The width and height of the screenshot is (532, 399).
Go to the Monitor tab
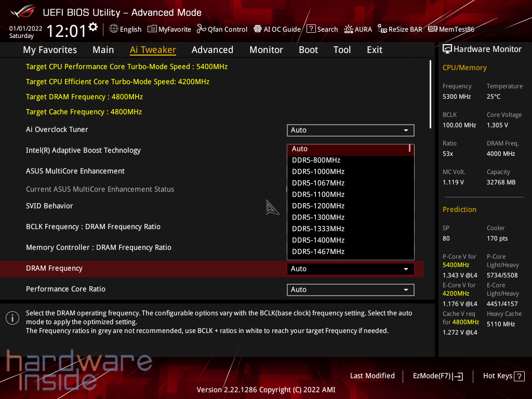266,50
